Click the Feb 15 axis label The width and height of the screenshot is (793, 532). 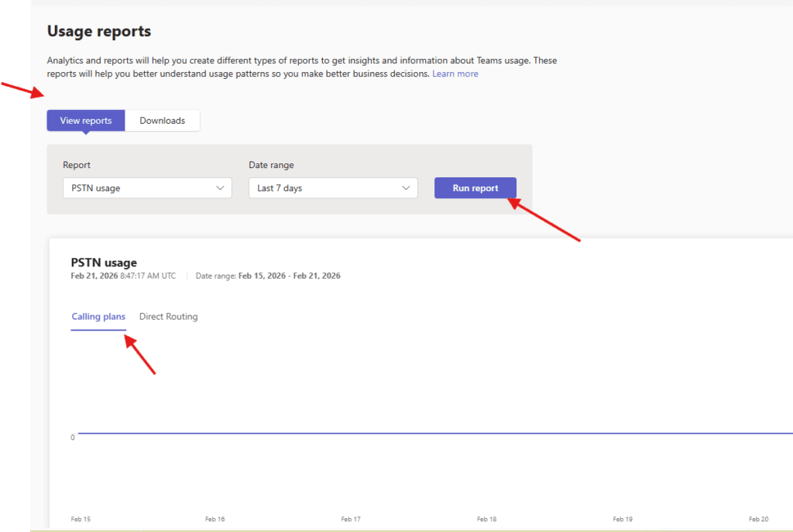[80, 519]
